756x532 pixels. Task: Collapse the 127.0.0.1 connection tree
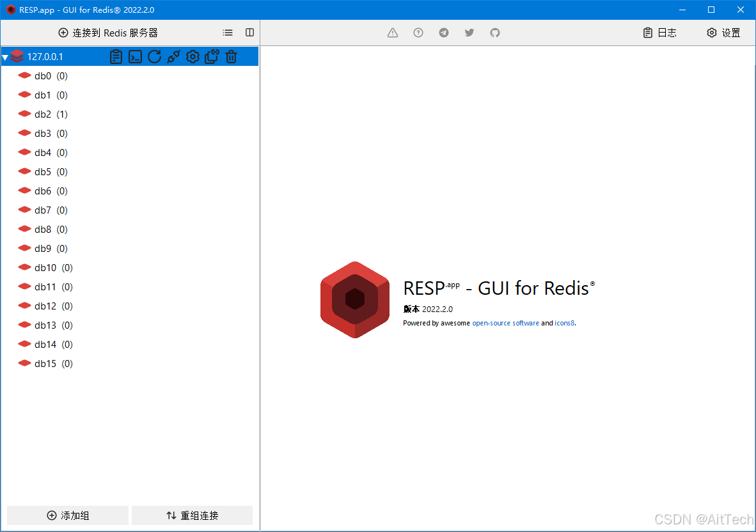point(5,58)
